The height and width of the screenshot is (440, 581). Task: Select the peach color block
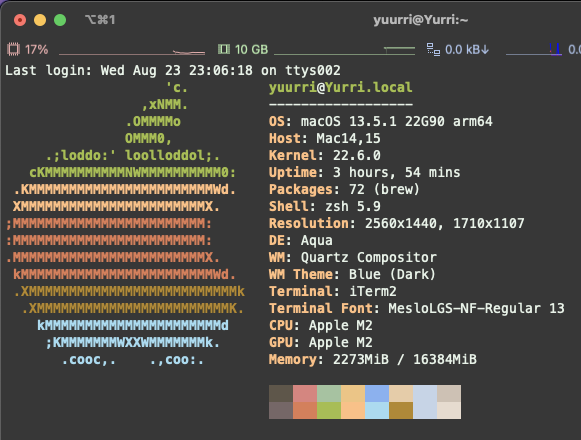[353, 410]
